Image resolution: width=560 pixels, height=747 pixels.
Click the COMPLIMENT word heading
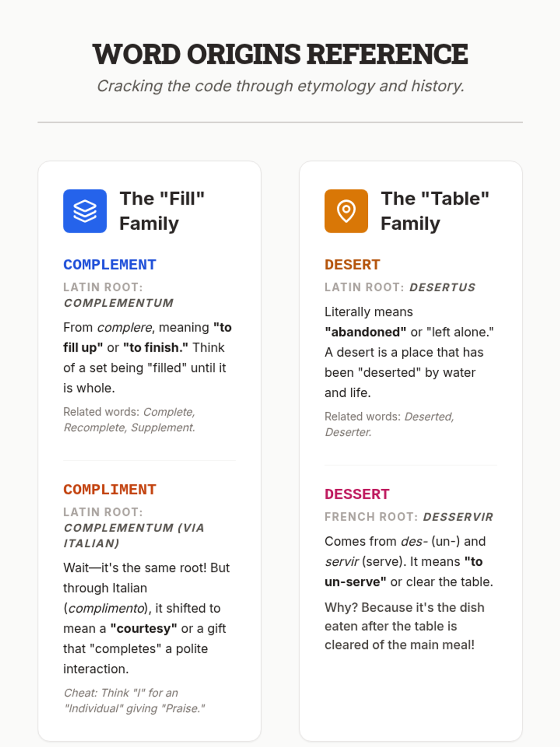[x=110, y=490]
